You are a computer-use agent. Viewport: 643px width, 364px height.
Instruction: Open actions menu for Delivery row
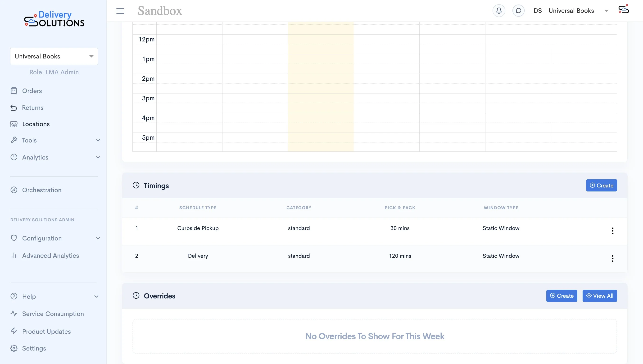[x=612, y=258]
